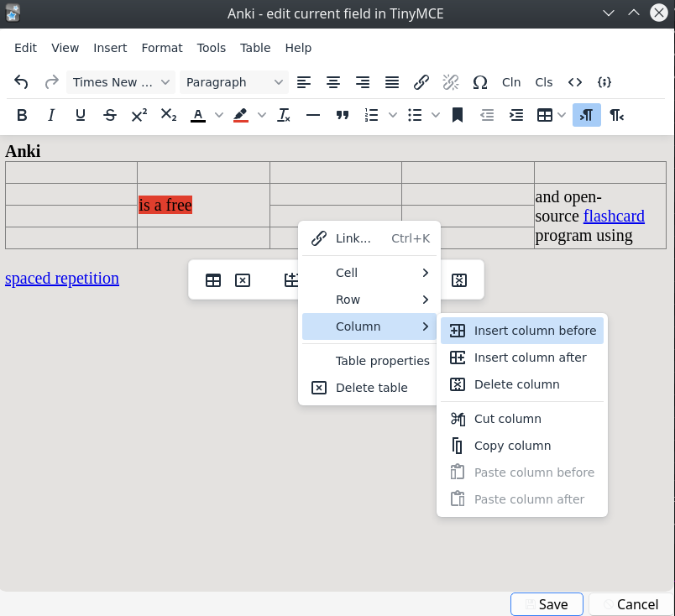The image size is (675, 616).
Task: Open Table properties from context menu
Action: tap(369, 361)
